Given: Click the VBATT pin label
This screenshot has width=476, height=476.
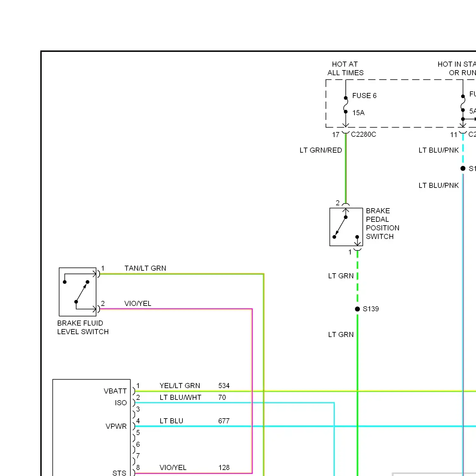Looking at the screenshot, I should [115, 391].
